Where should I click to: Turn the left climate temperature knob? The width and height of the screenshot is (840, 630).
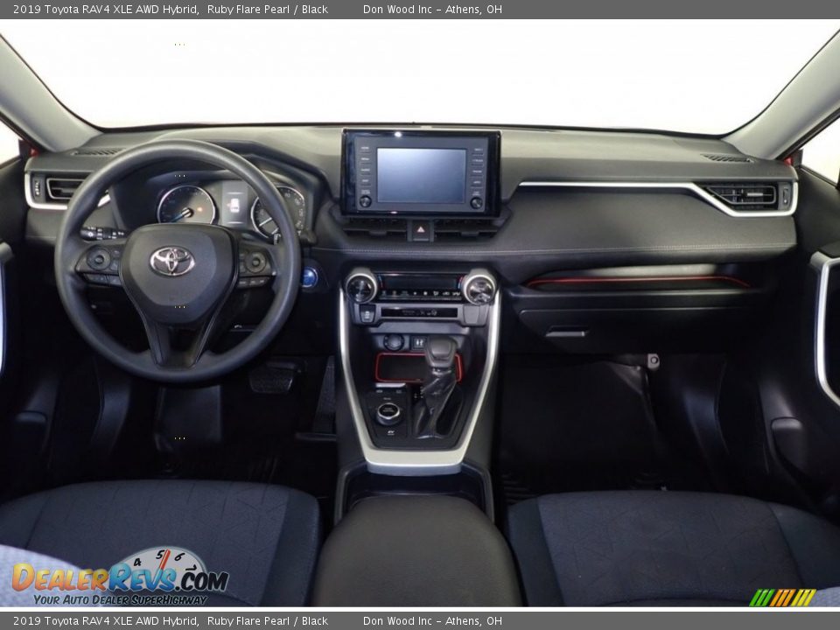coord(360,287)
